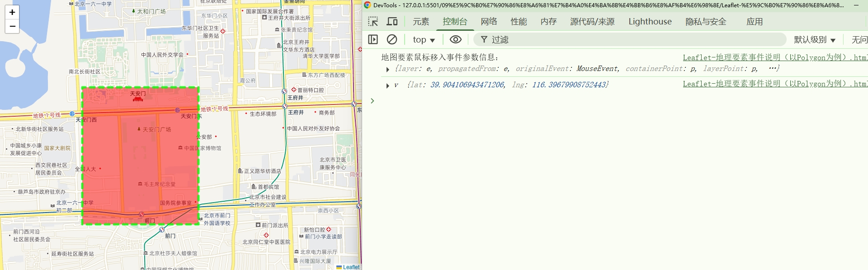Open the 隐私与安全 tab
Screen dimensions: 868x270
click(x=706, y=22)
